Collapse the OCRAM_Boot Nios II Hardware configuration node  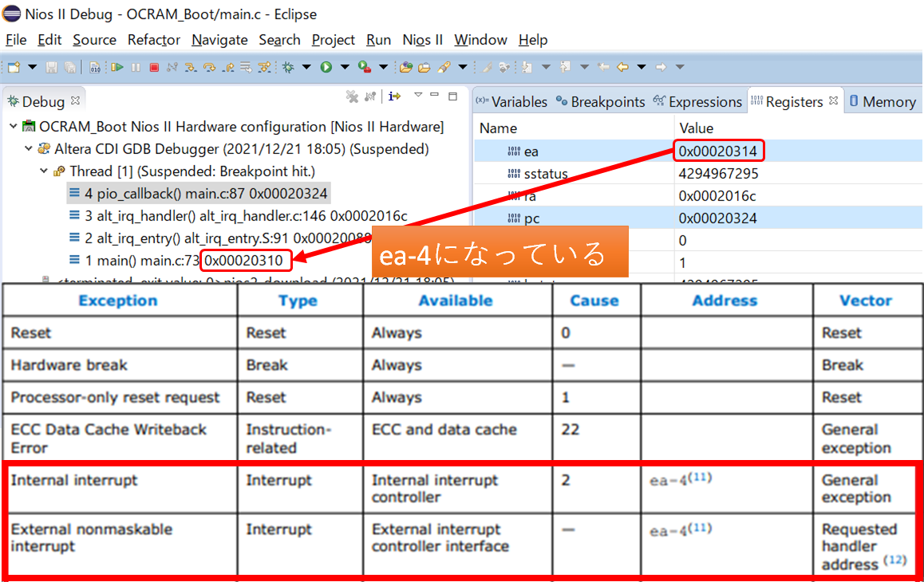(x=14, y=127)
